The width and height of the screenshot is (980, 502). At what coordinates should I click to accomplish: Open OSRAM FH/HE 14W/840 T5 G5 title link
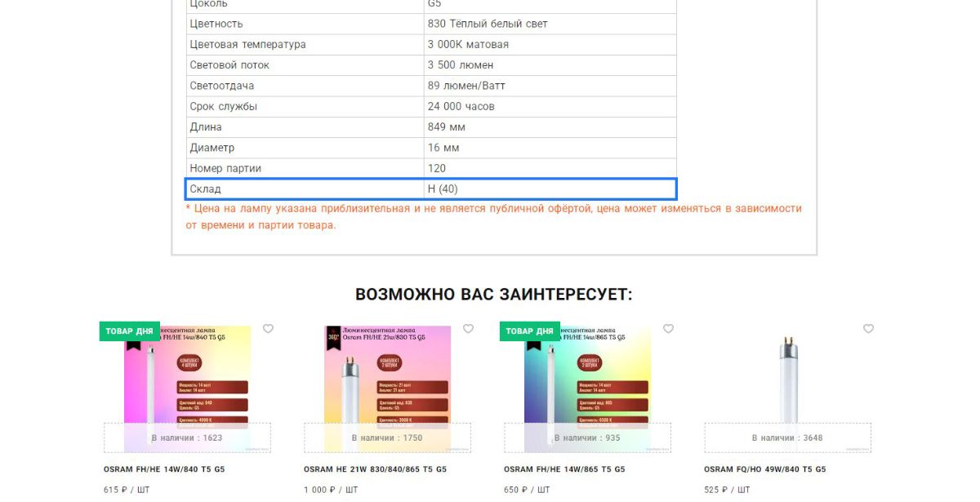(x=164, y=469)
